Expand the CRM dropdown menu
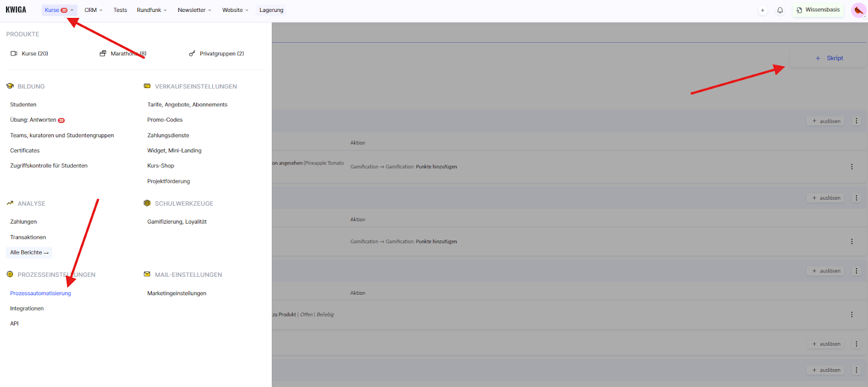 (x=93, y=10)
